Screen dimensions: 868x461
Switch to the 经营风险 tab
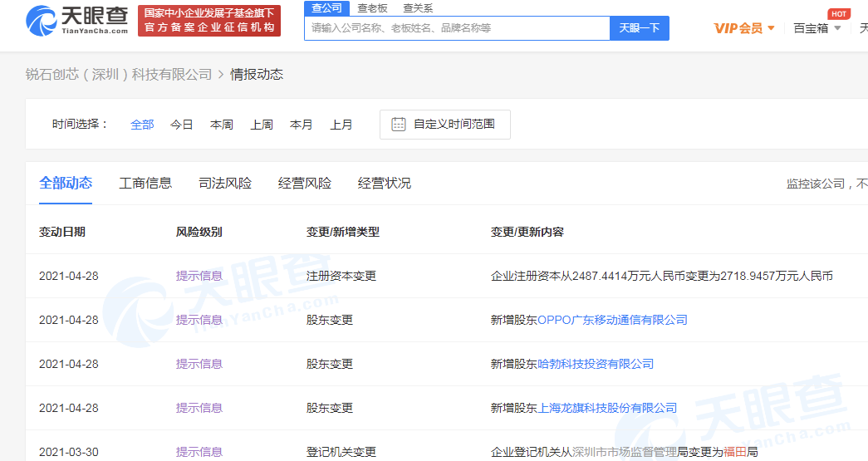[x=305, y=184]
